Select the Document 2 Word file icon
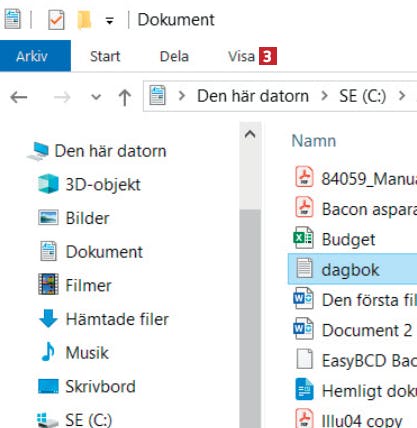Screen dimensions: 417x428 [x=303, y=329]
